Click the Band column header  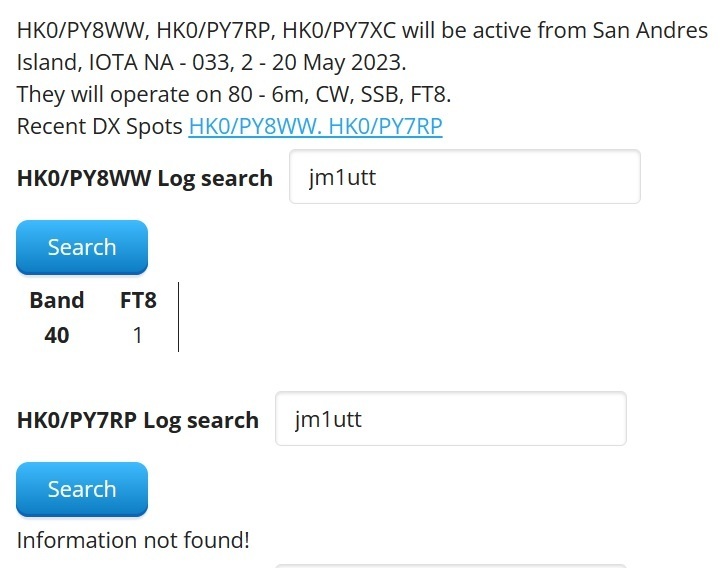(57, 300)
